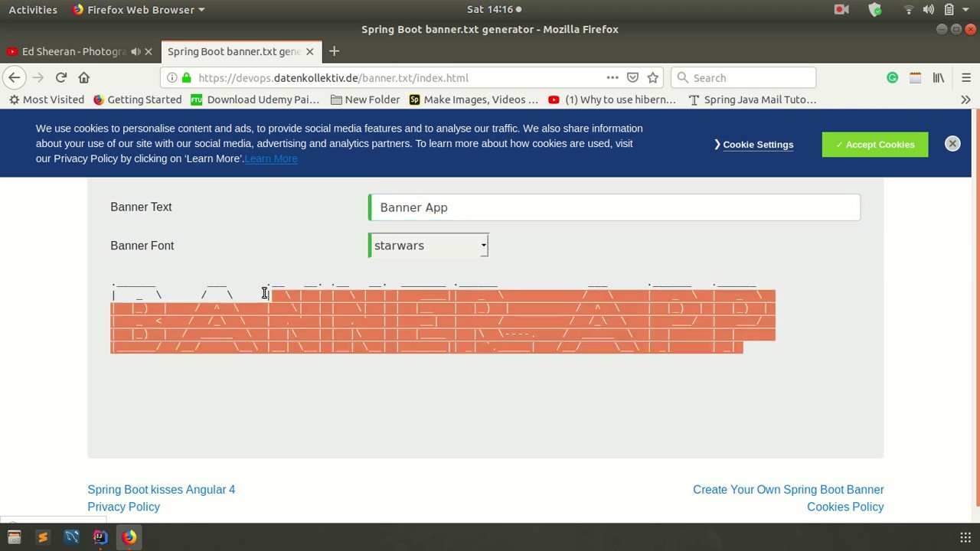Show the applications grid

tap(965, 537)
